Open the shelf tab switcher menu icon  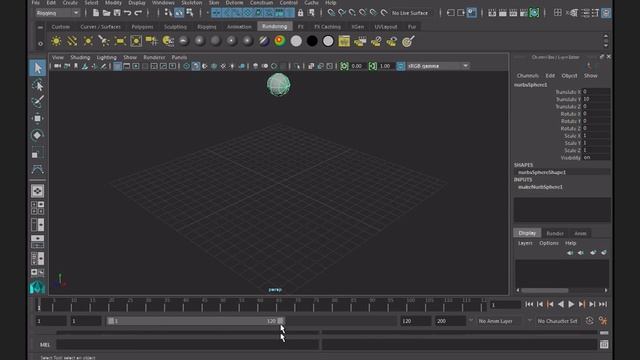pyautogui.click(x=40, y=27)
